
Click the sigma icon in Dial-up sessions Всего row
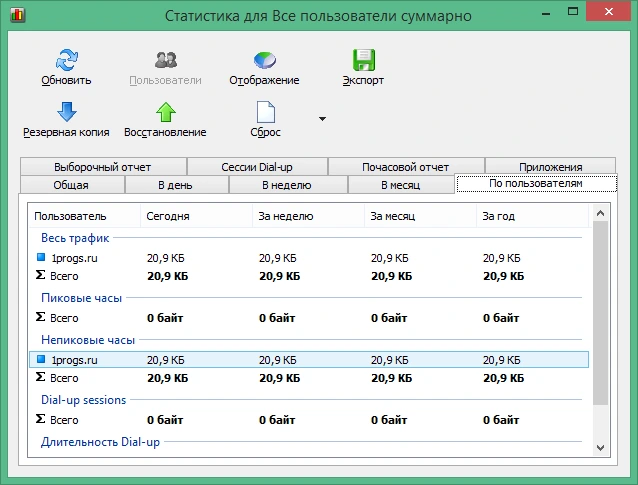(x=40, y=418)
